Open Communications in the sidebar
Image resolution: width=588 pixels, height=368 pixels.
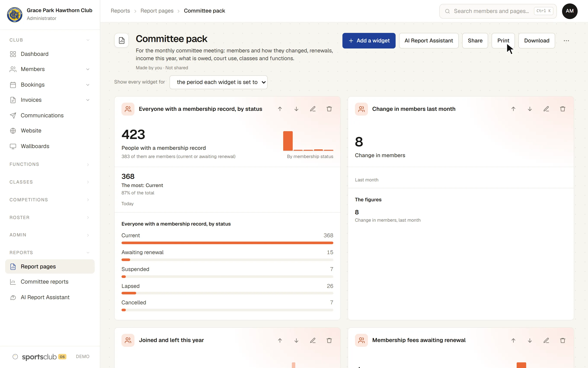click(x=50, y=115)
